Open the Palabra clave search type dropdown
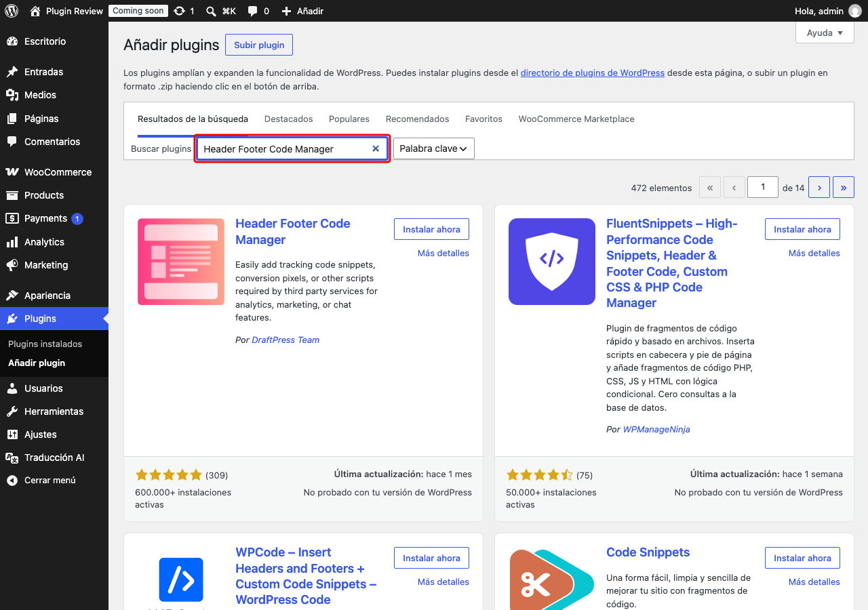 pyautogui.click(x=434, y=148)
